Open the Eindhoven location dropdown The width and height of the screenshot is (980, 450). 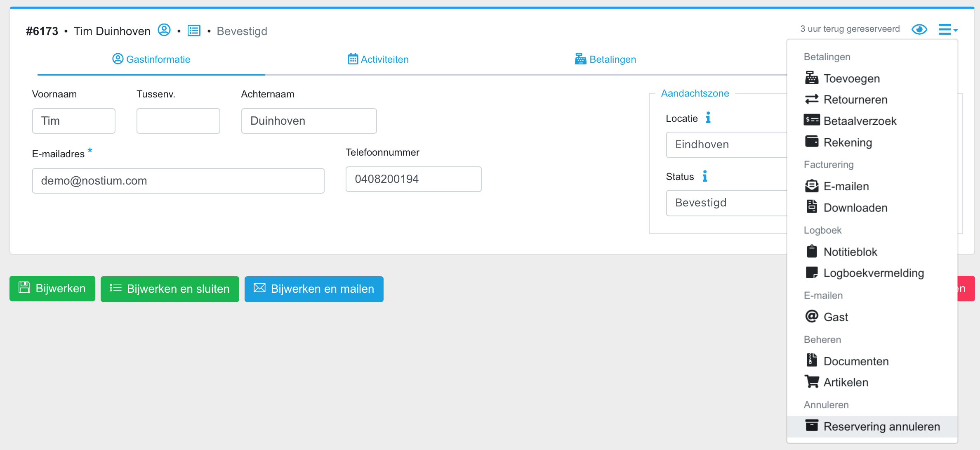pos(726,145)
